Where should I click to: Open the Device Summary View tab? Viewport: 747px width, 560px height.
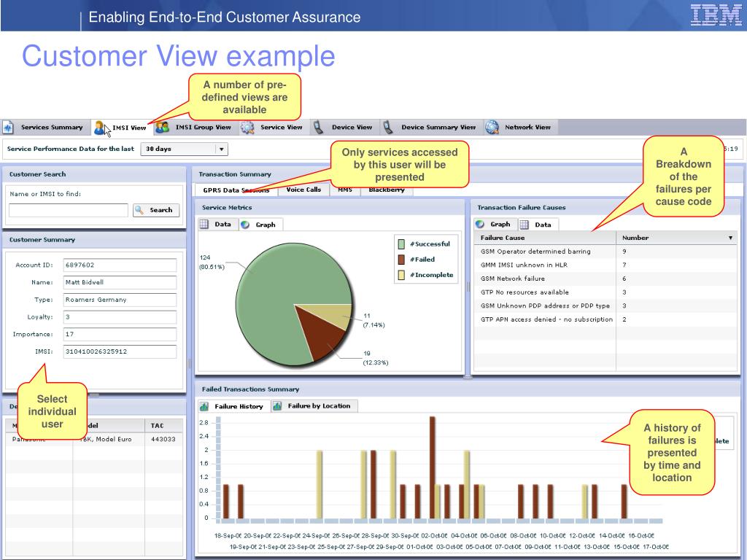[x=431, y=127]
